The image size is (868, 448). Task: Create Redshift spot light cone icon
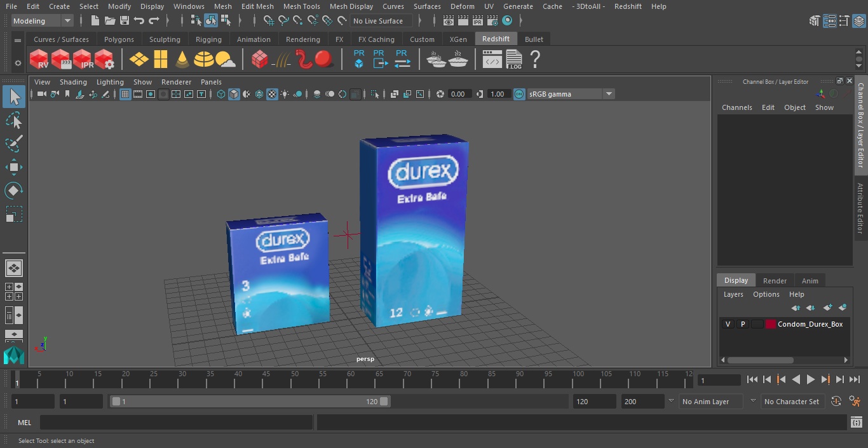tap(182, 60)
